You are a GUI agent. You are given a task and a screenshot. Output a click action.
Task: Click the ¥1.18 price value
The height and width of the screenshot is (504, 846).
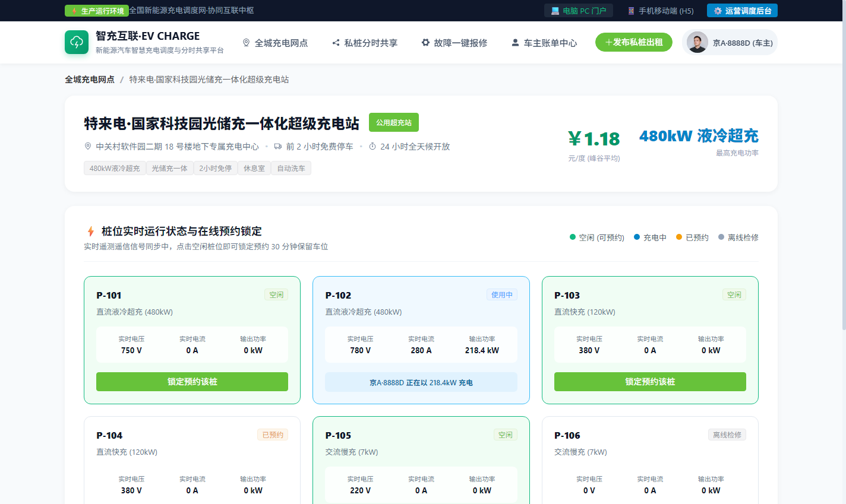point(594,139)
